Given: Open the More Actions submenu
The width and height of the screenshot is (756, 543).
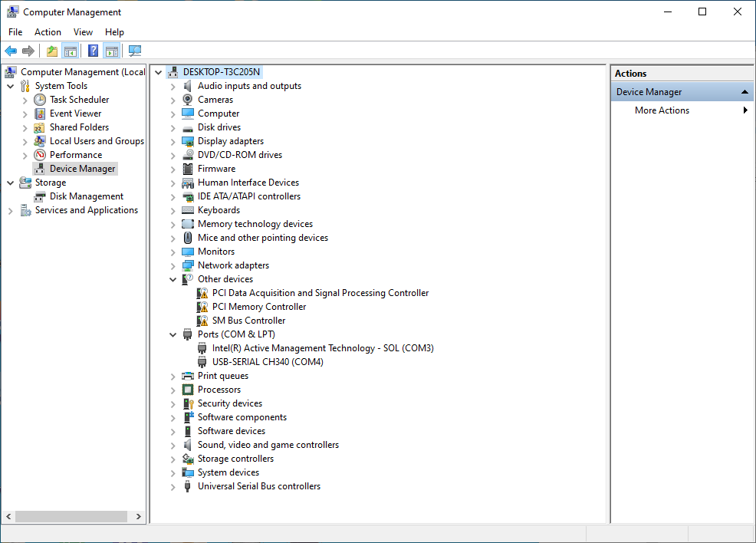Looking at the screenshot, I should 682,110.
